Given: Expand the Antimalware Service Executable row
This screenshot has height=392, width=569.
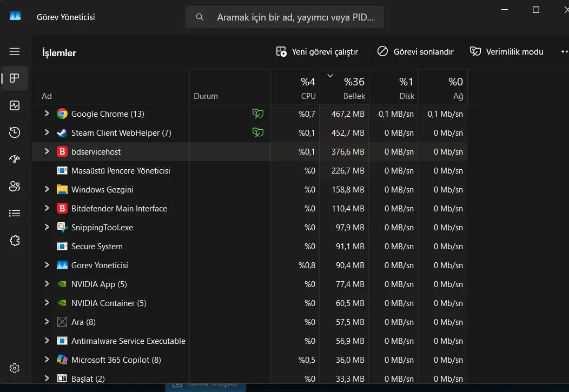Looking at the screenshot, I should pyautogui.click(x=47, y=341).
